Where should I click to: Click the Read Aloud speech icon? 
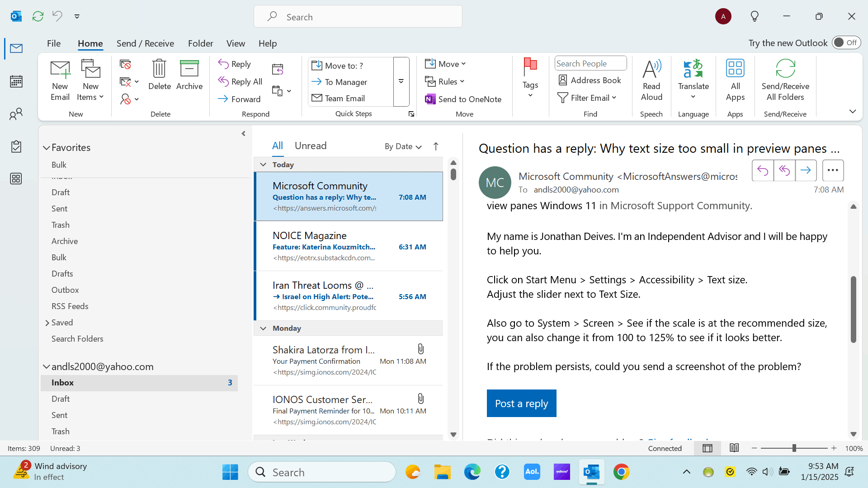coord(651,69)
